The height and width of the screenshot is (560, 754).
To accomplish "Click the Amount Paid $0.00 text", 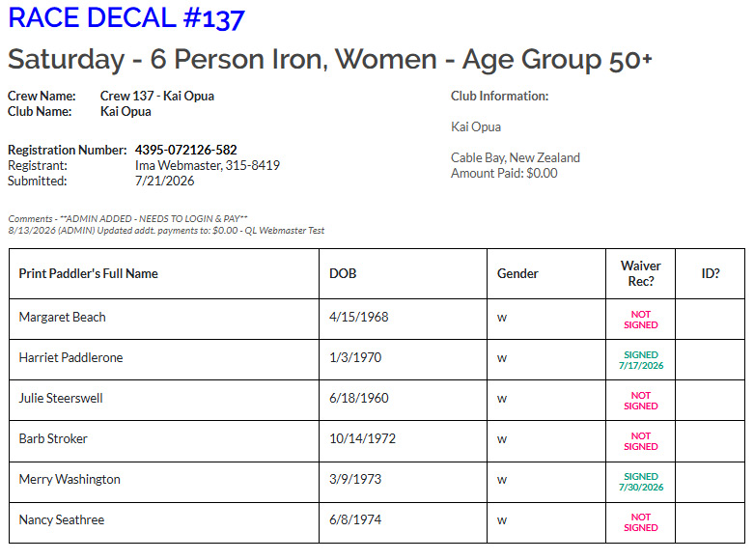I will [x=504, y=173].
